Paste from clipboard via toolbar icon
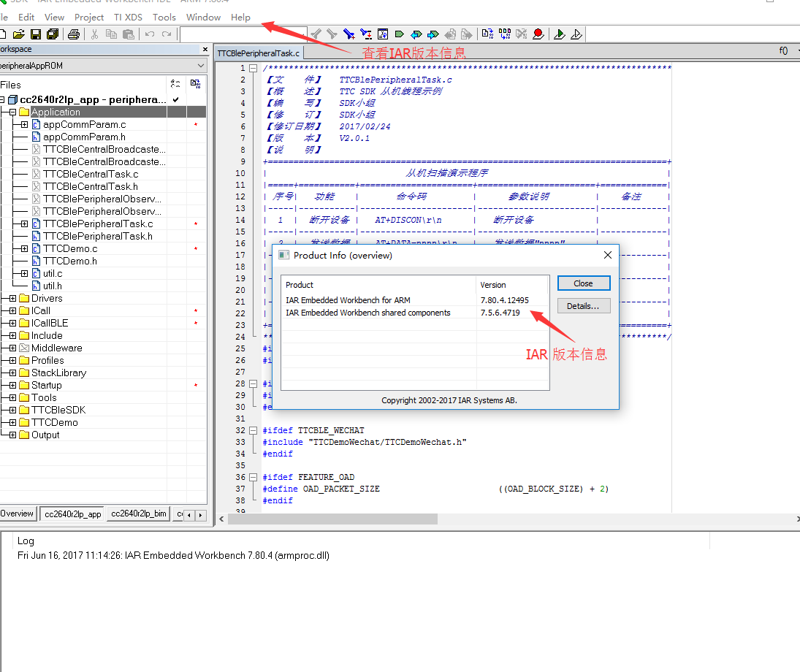 coord(129,34)
